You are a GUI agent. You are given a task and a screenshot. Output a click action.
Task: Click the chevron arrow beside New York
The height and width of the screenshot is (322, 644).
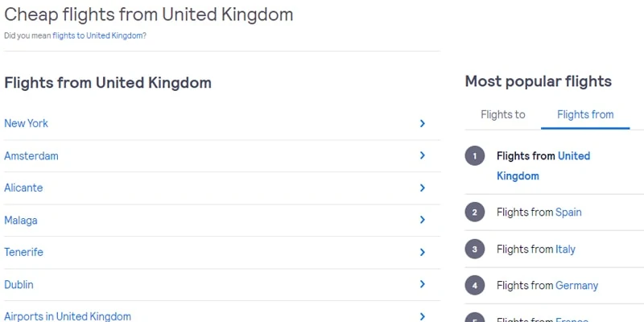tap(422, 123)
